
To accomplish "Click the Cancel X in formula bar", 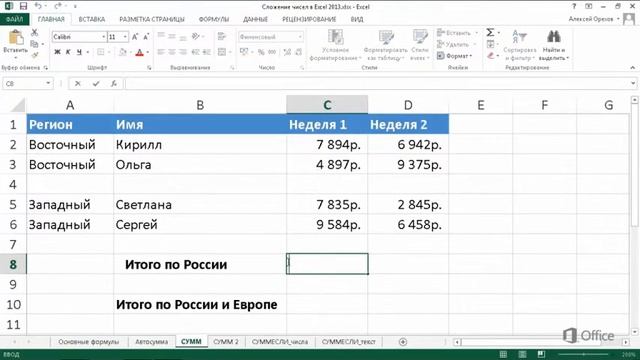I will (x=78, y=83).
